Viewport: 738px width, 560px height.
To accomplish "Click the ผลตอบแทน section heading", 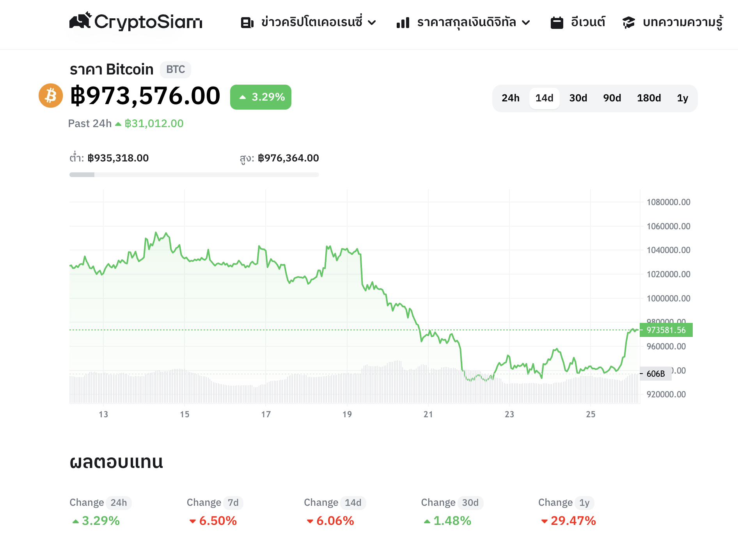I will pos(116,462).
